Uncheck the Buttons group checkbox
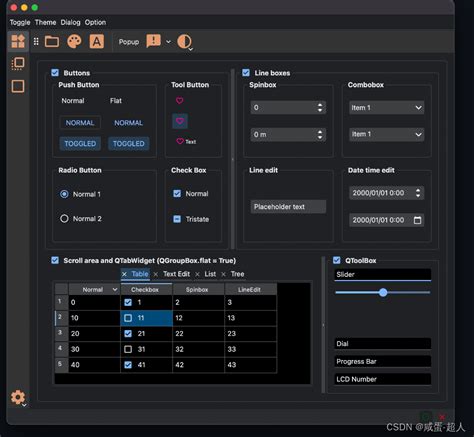Screen dimensions: 474x437 55,73
